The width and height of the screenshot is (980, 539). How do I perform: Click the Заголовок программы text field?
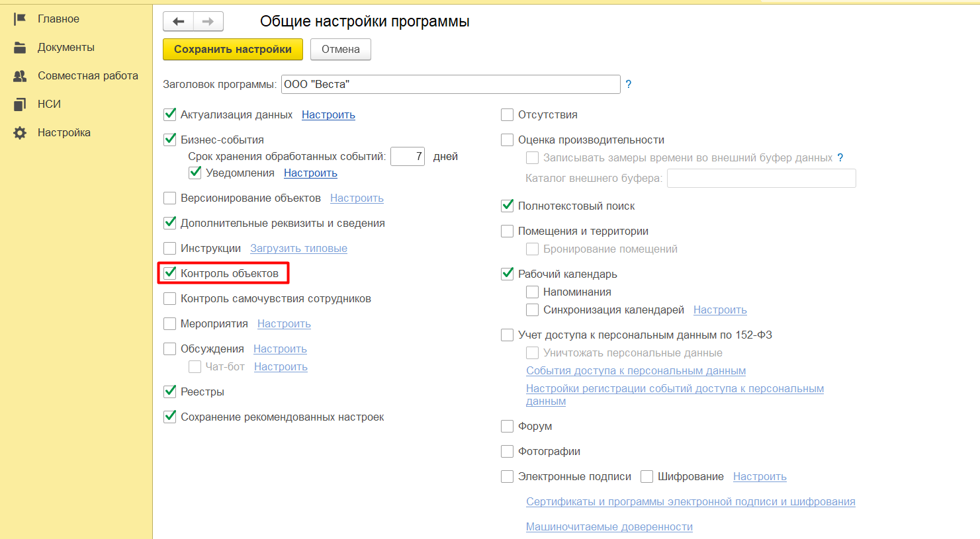click(450, 85)
